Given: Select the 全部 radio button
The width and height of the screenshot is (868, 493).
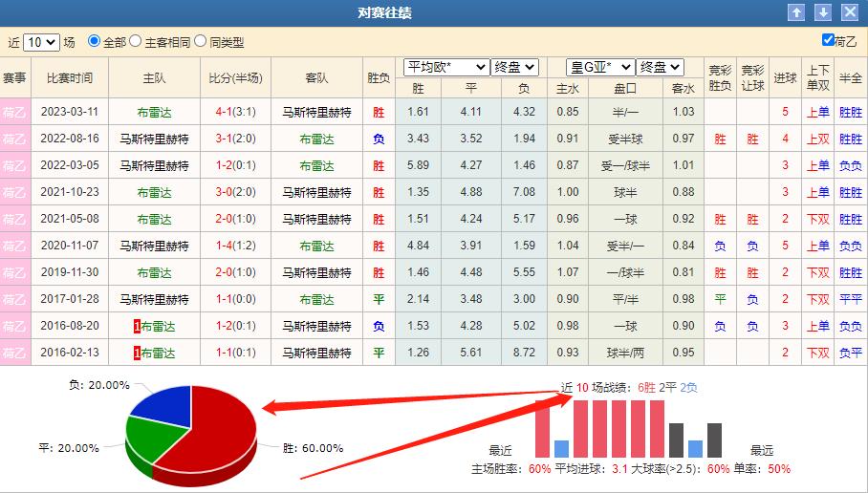Looking at the screenshot, I should pos(94,41).
